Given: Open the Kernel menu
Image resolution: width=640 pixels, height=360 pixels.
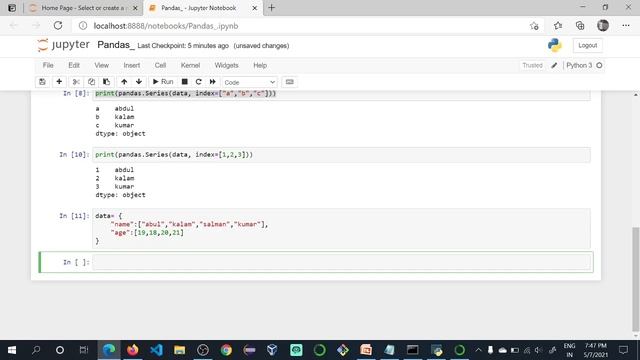Looking at the screenshot, I should click(x=190, y=65).
